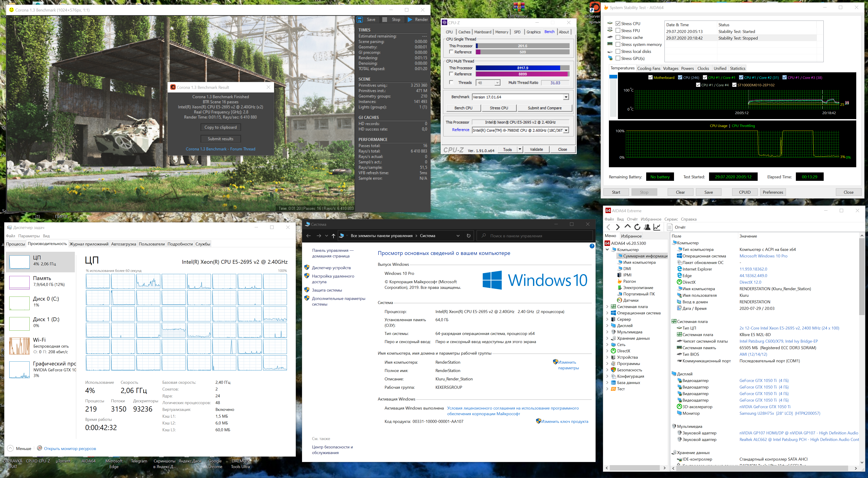Image resolution: width=868 pixels, height=478 pixels.
Task: Click Submit results in Corona result dialog
Action: (220, 139)
